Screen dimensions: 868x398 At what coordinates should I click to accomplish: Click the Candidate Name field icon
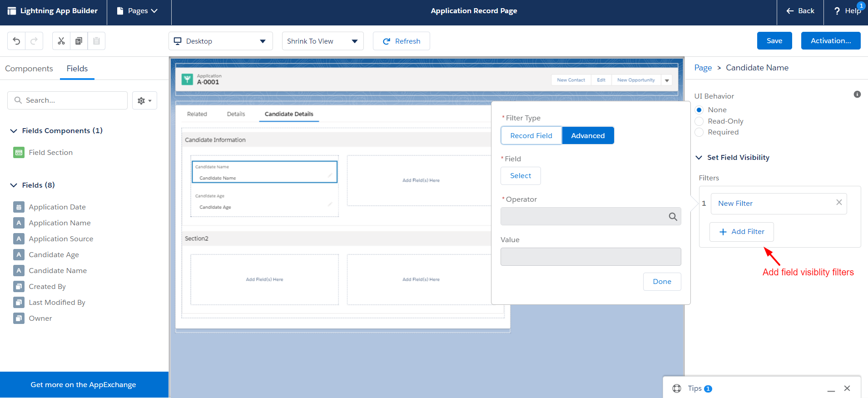point(19,271)
